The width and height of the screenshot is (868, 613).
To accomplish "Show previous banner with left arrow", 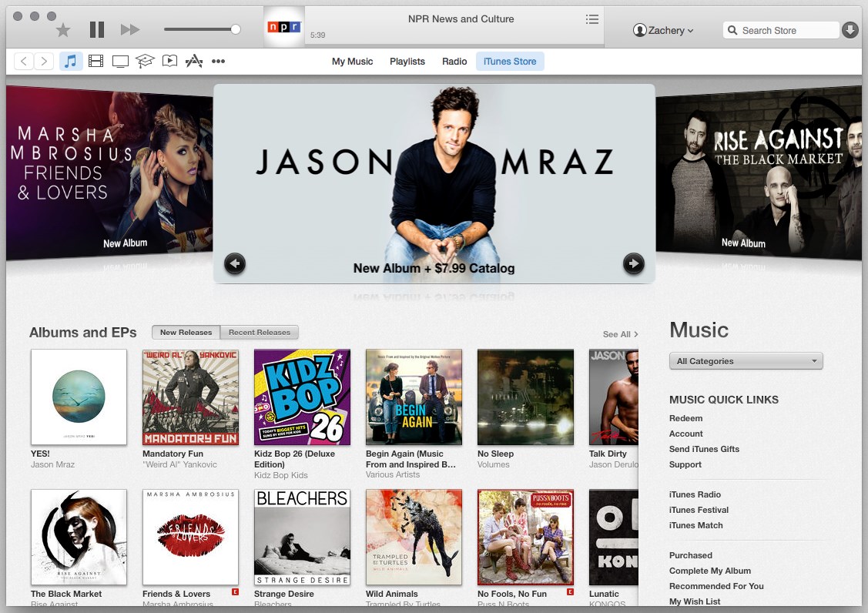I will pos(235,263).
